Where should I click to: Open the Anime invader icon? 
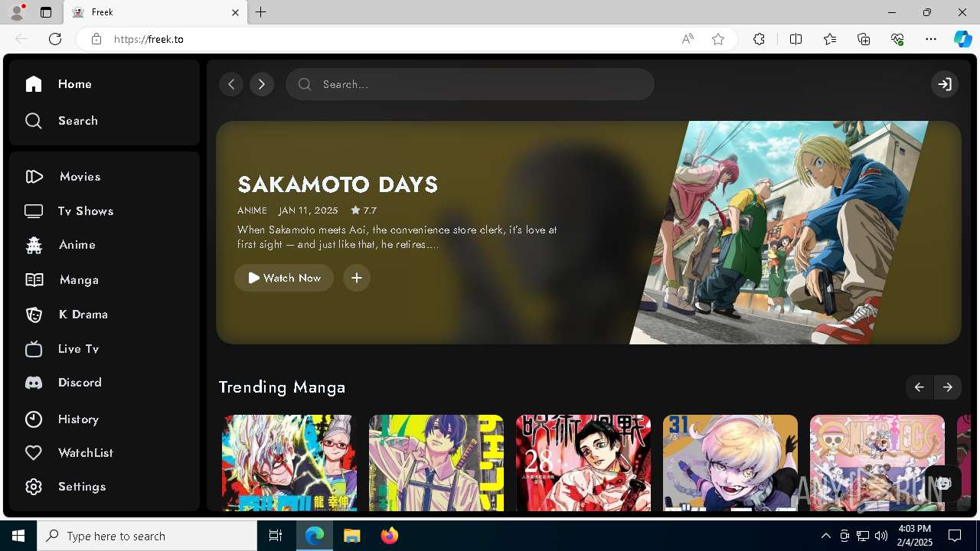click(34, 245)
